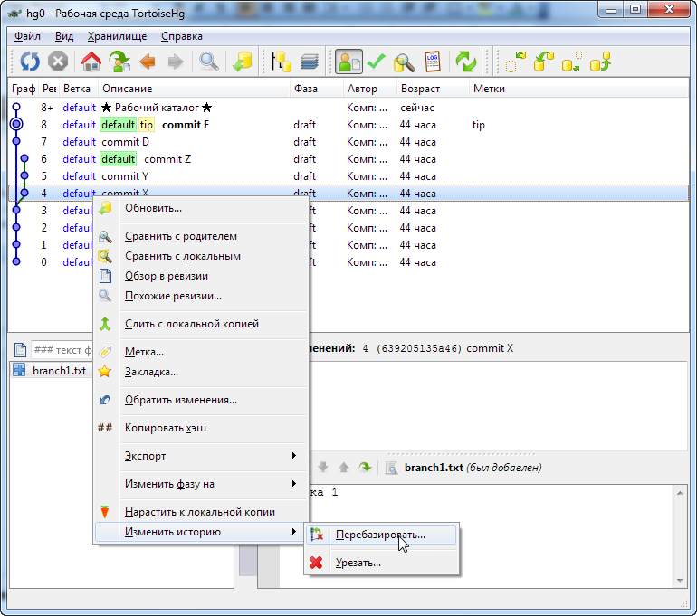This screenshot has width=697, height=616.
Task: Choose Обратить изменения...
Action: (200, 400)
